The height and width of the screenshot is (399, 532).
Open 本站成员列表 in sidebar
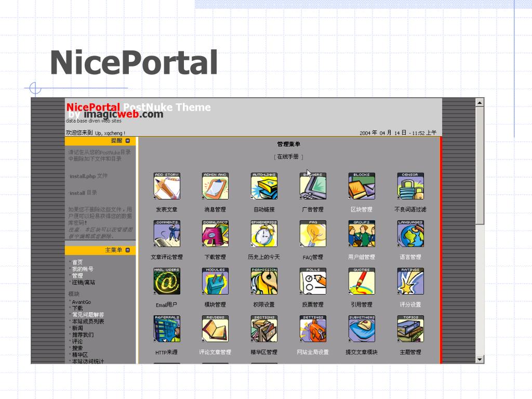click(x=88, y=321)
